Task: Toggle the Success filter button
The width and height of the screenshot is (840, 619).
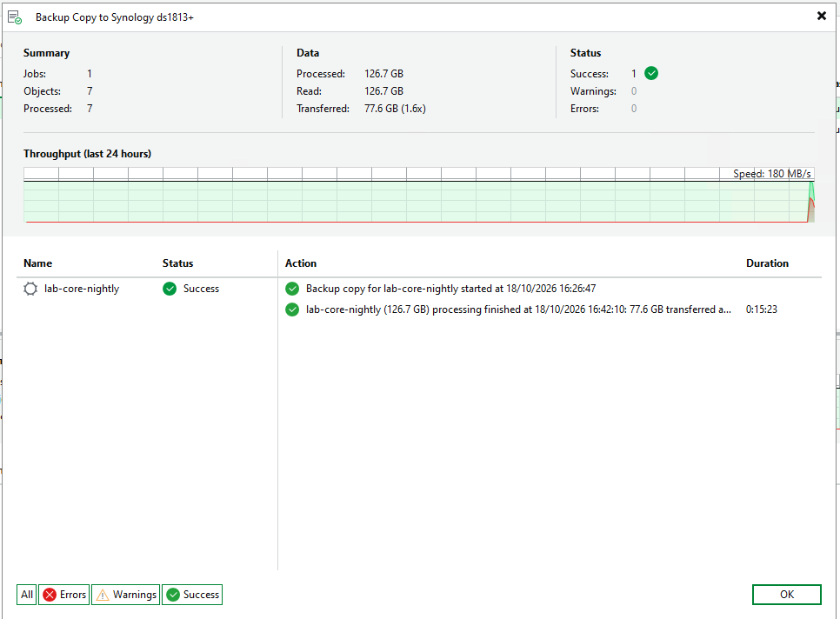Action: (192, 595)
